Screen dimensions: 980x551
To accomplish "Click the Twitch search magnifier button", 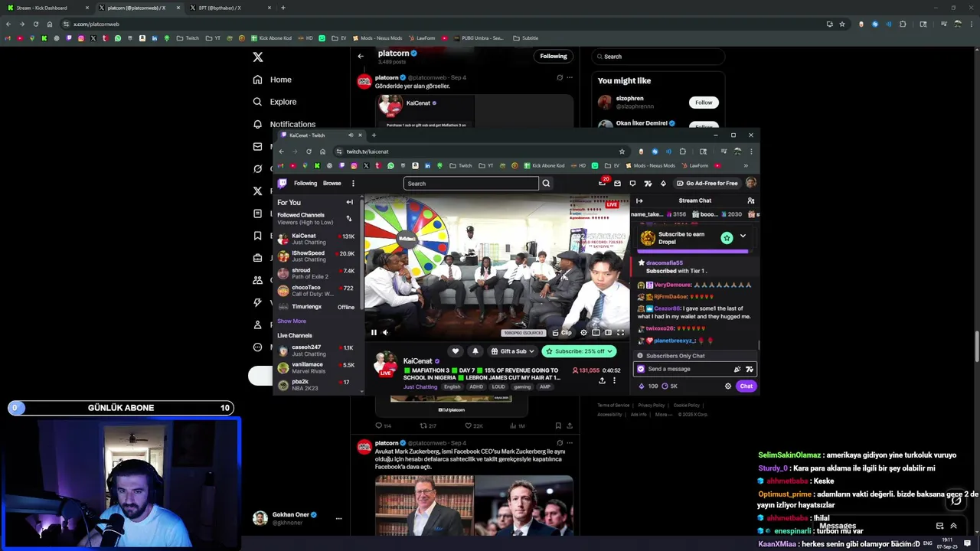I will click(x=546, y=184).
